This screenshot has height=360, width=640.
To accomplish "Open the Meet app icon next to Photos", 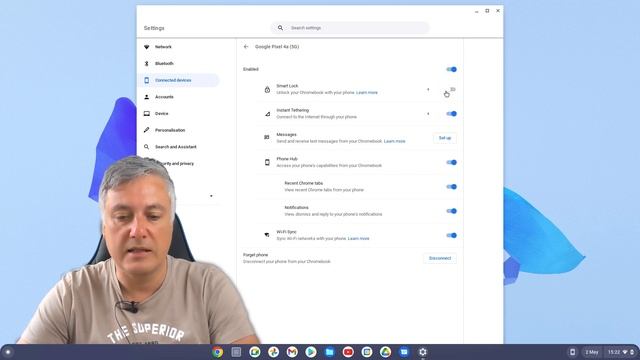I will [255, 352].
